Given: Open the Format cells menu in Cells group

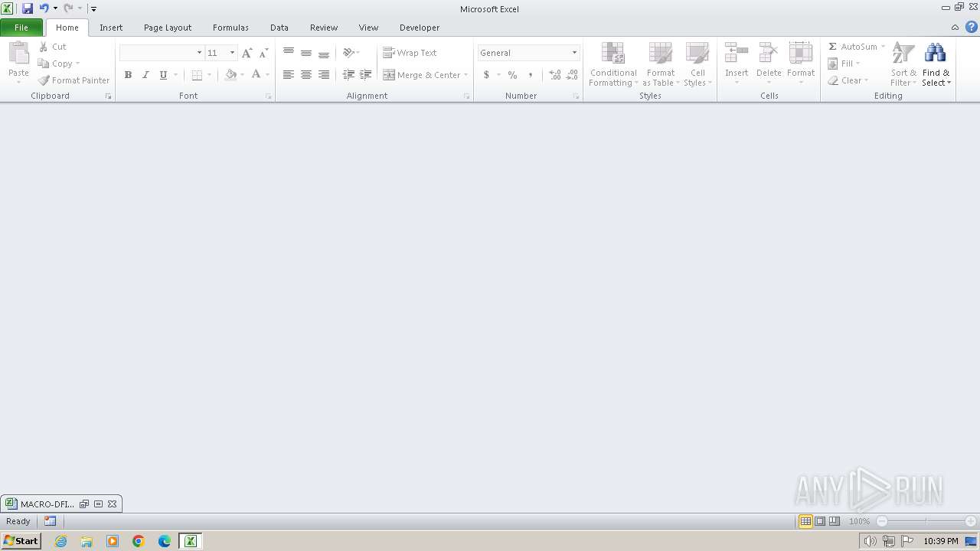Looking at the screenshot, I should 801,64.
